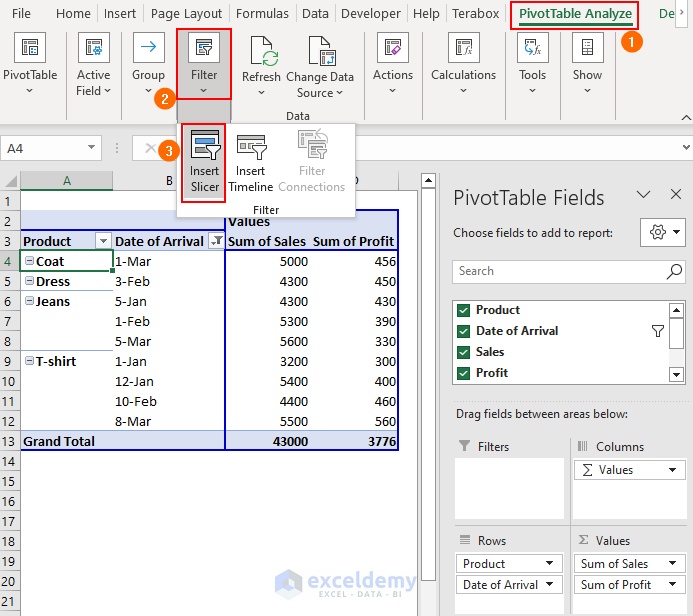The image size is (693, 616).
Task: Toggle the Profit field checkbox
Action: click(x=463, y=373)
